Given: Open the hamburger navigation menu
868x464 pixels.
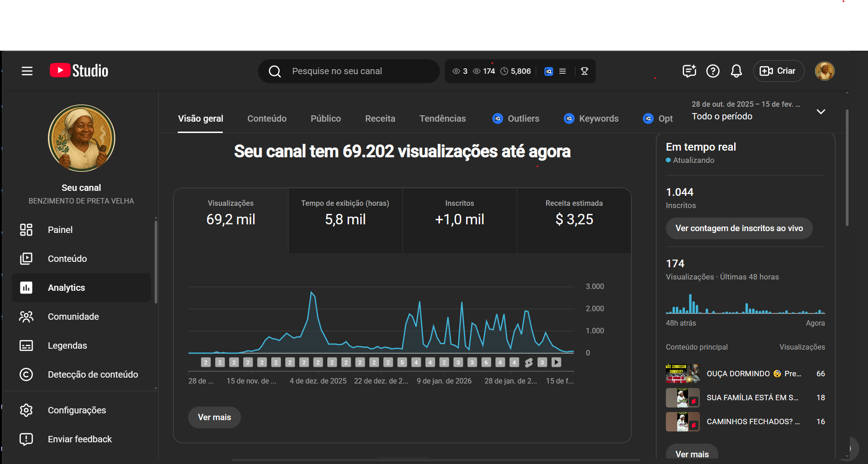Looking at the screenshot, I should point(27,71).
